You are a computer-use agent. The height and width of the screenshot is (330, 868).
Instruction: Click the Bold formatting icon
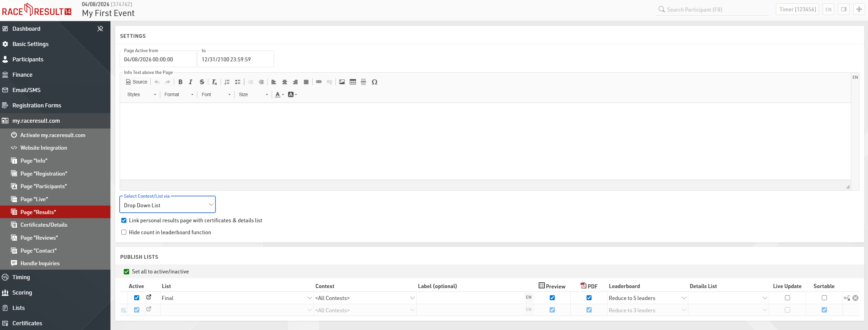180,82
